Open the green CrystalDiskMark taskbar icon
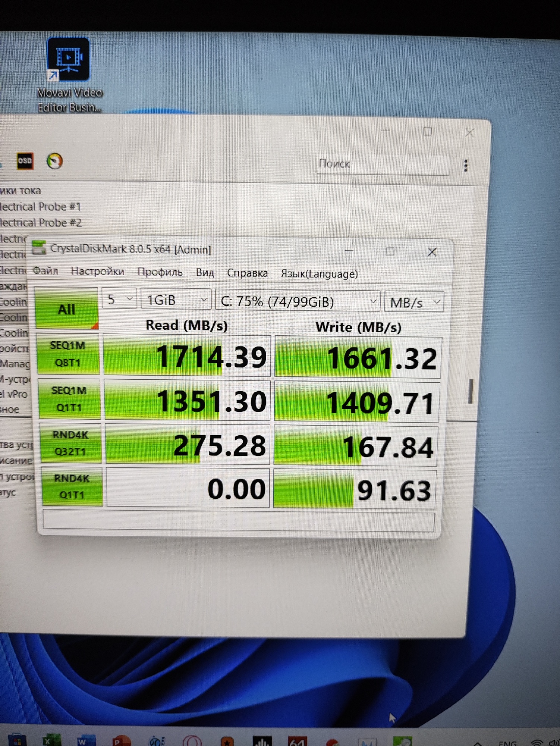This screenshot has width=560, height=746. click(x=402, y=741)
